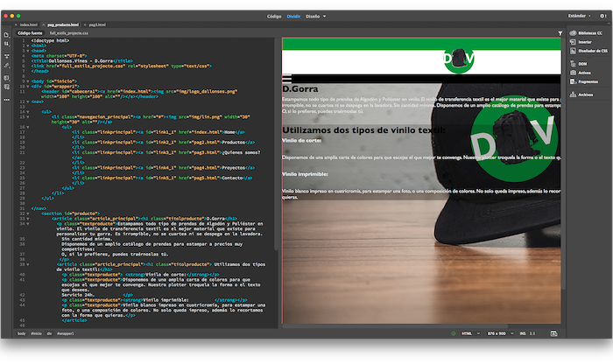Click the Vinilo imprimible text in preview
613x364 pixels.
[305, 174]
